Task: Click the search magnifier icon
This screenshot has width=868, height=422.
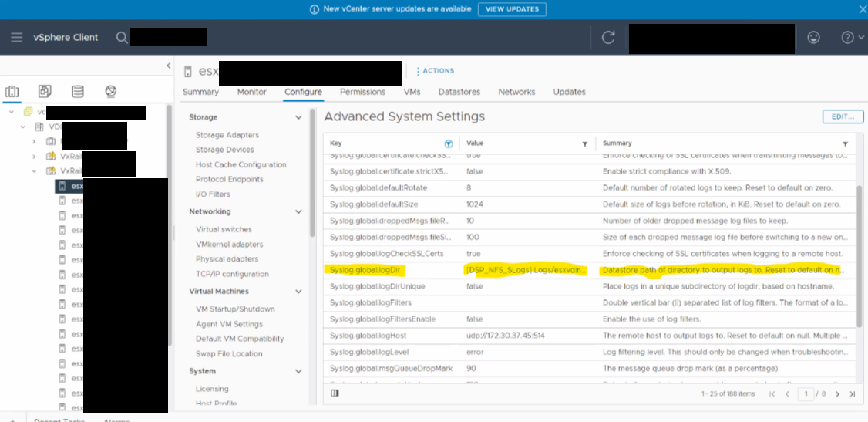Action: [122, 37]
